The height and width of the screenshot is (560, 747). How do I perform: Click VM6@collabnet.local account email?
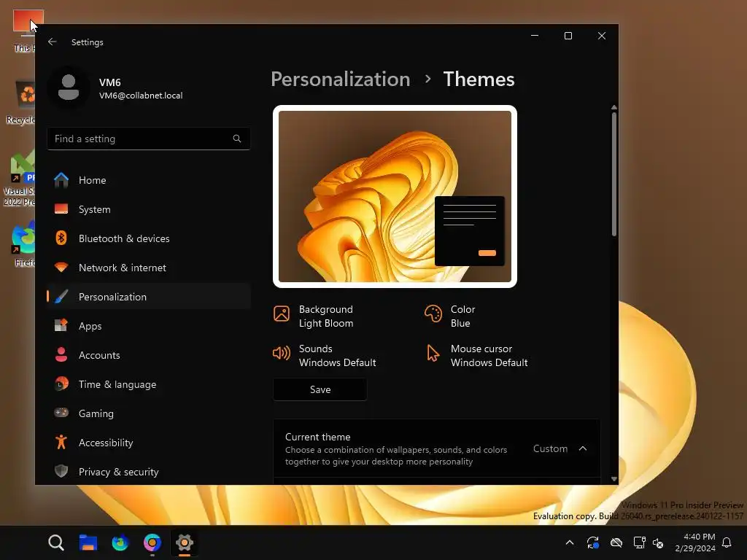(x=141, y=96)
